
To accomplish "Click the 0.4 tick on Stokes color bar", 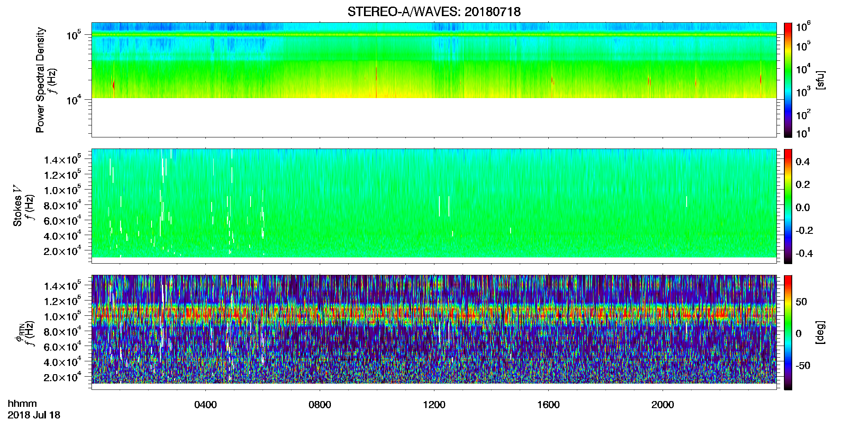I will click(x=803, y=162).
